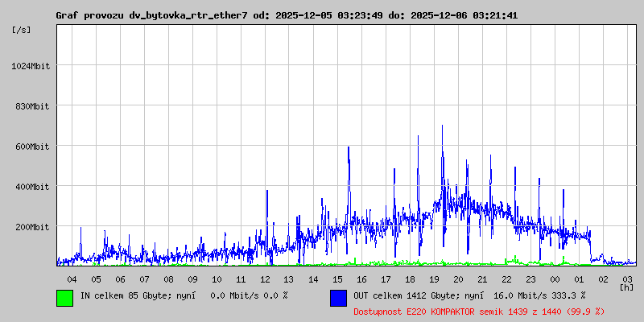Image resolution: width=644 pixels, height=322 pixels.
Task: Click the [h] hours axis label
Action: [x=626, y=287]
